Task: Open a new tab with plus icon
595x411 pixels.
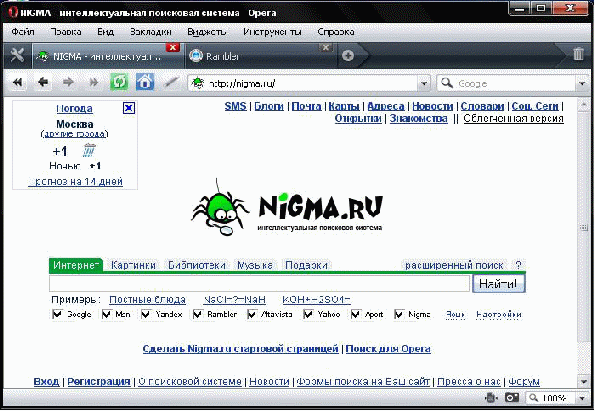Action: [x=348, y=56]
